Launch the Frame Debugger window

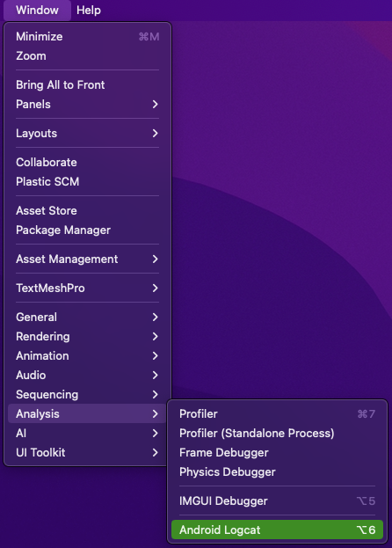[277, 453]
